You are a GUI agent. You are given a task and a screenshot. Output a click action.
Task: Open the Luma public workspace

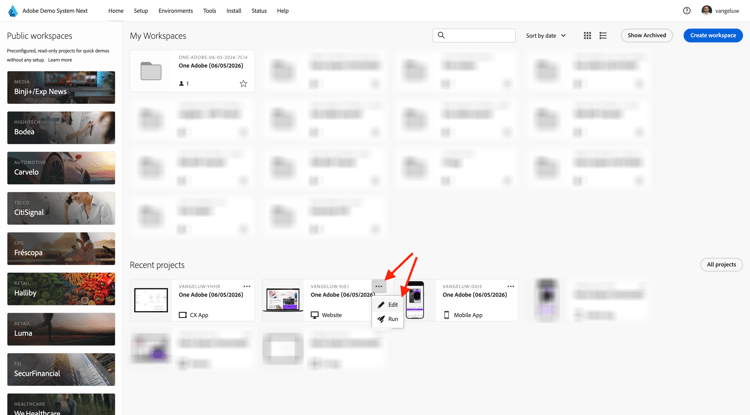pyautogui.click(x=61, y=329)
